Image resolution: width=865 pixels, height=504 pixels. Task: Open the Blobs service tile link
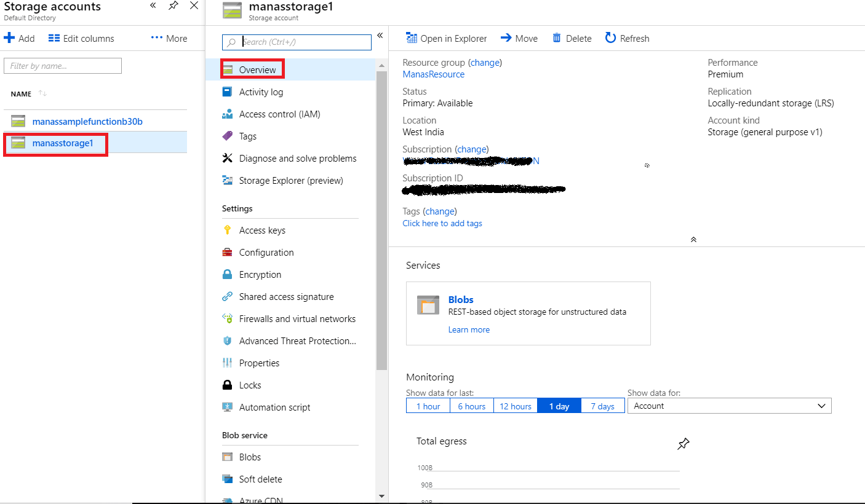click(x=461, y=299)
